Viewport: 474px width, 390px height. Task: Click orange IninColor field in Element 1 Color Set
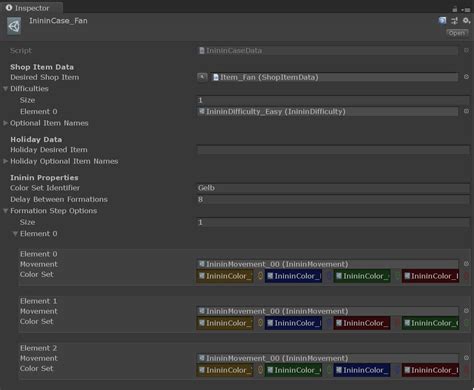coord(225,323)
